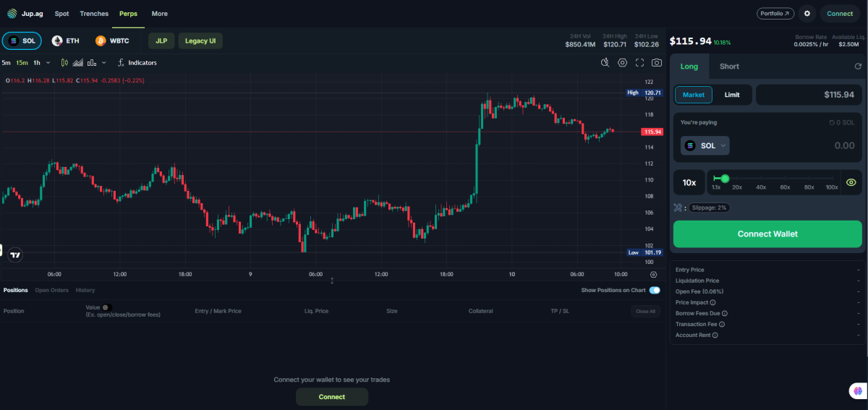Select the ETH market
The image size is (868, 410).
pyautogui.click(x=65, y=41)
